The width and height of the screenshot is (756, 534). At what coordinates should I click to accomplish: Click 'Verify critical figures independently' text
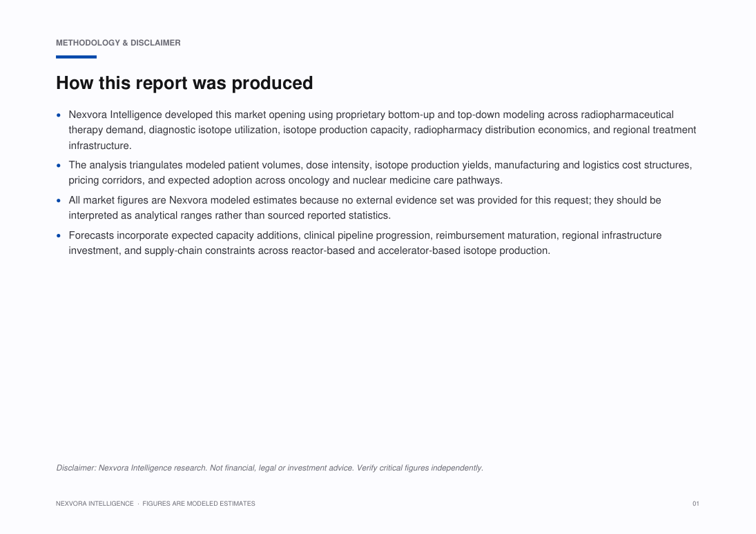click(x=419, y=468)
